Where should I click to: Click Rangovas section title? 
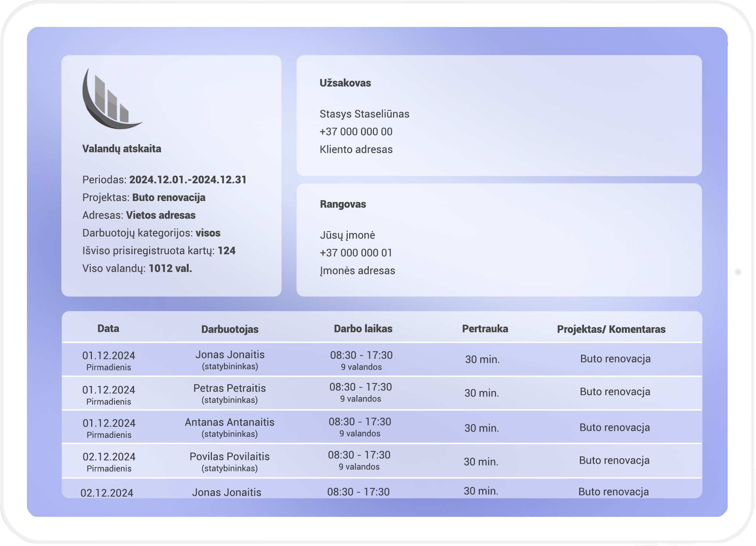343,204
